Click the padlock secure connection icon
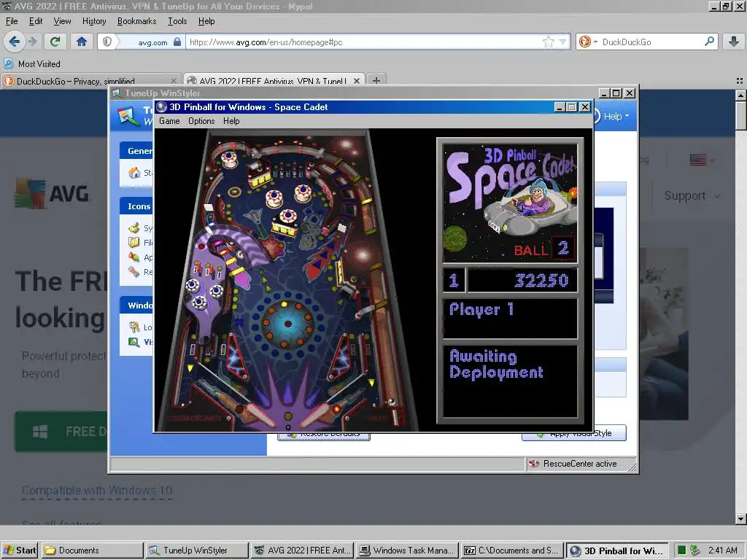This screenshot has width=747, height=560. point(177,42)
